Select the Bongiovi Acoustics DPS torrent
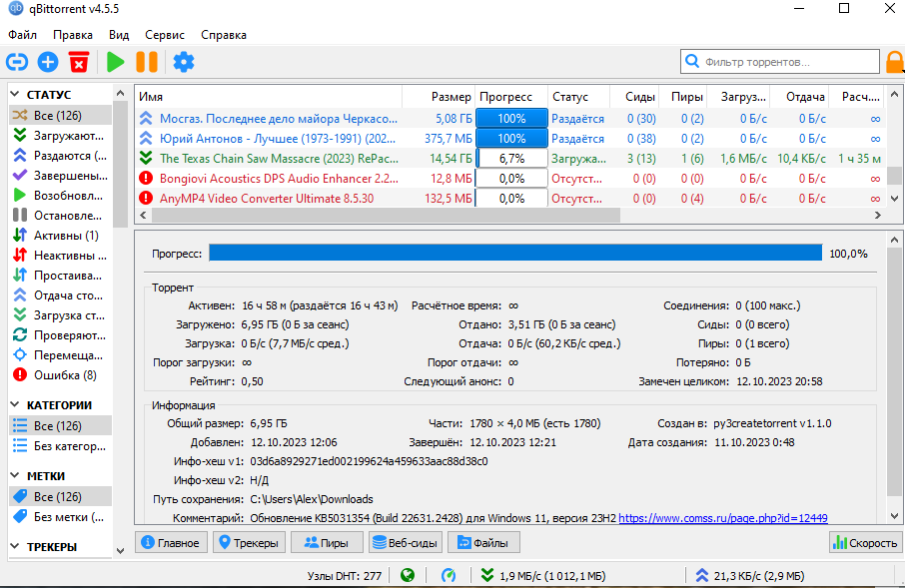905x588 pixels. (x=510, y=179)
